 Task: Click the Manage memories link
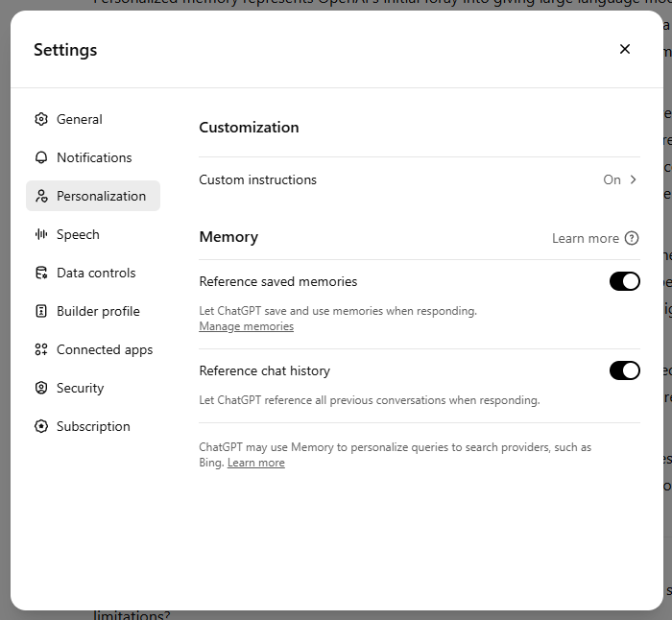click(247, 326)
